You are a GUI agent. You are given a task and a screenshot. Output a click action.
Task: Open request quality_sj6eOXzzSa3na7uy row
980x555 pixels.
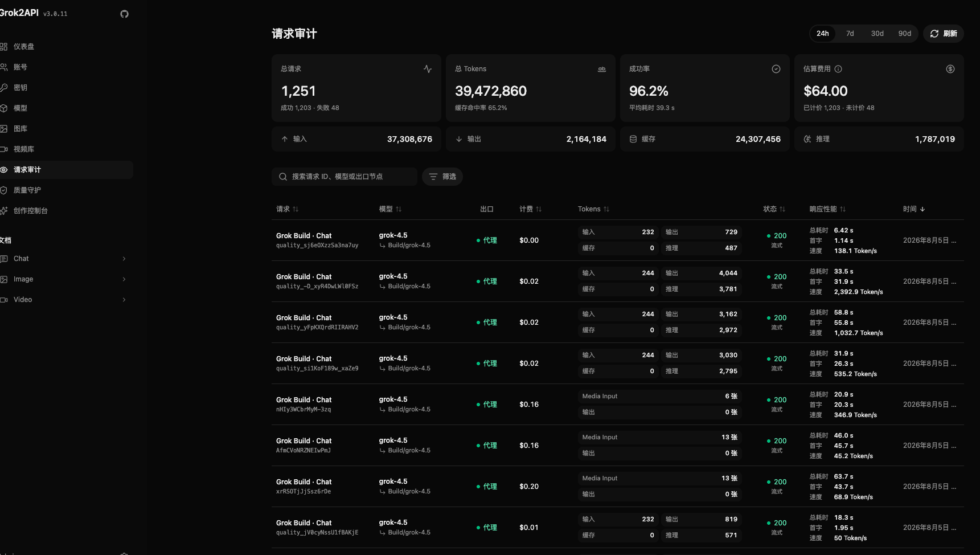pyautogui.click(x=618, y=240)
